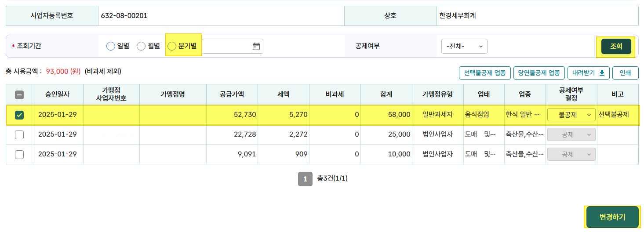Open the 공제 dropdown in 10,000 row
This screenshot has width=644, height=232.
coord(571,154)
